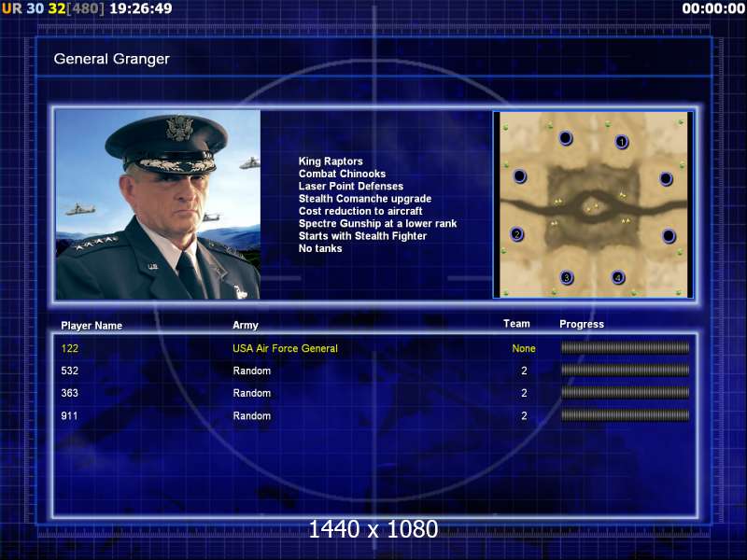The height and width of the screenshot is (560, 747).
Task: Click team "2" in the 911 row
Action: pos(524,415)
